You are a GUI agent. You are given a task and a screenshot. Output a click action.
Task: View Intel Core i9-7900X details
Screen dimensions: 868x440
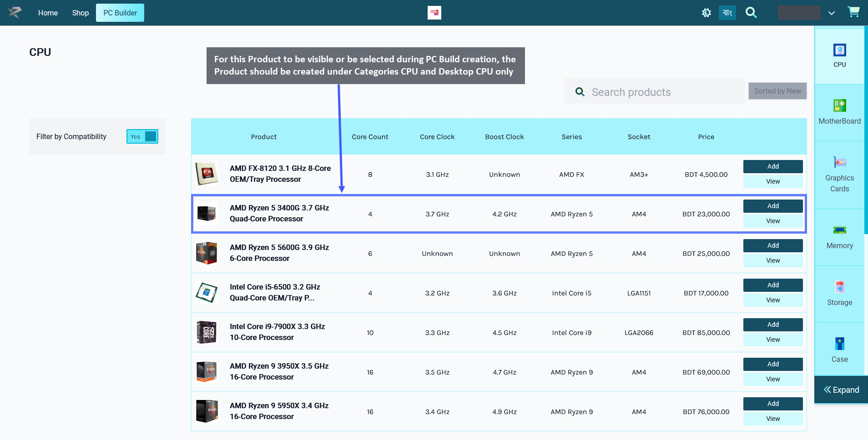tap(773, 340)
